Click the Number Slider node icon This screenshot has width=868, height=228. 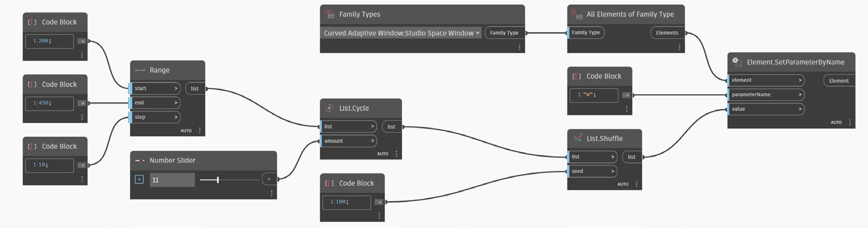coord(140,161)
